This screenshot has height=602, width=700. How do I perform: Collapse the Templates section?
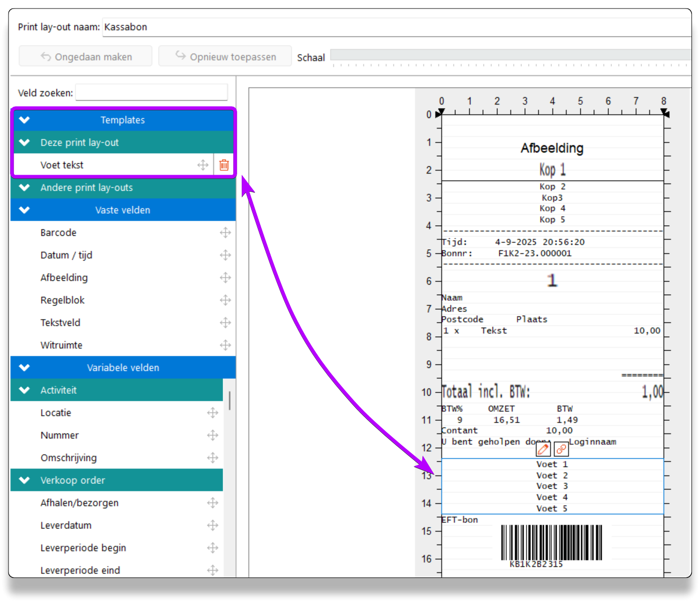click(x=25, y=120)
